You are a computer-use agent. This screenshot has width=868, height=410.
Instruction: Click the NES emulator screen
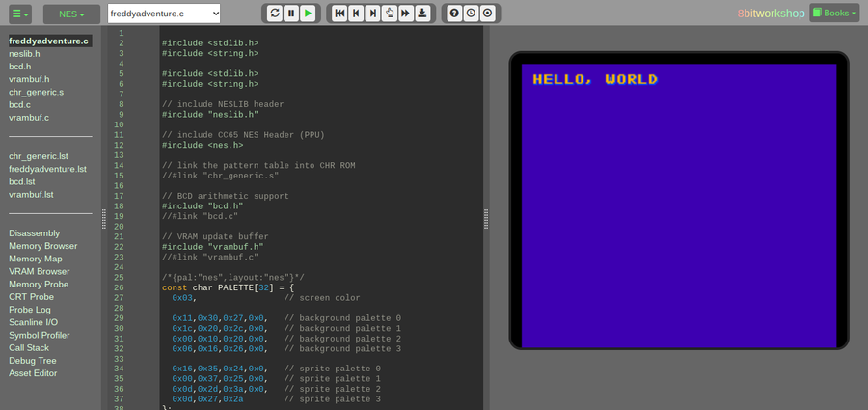[x=679, y=205]
